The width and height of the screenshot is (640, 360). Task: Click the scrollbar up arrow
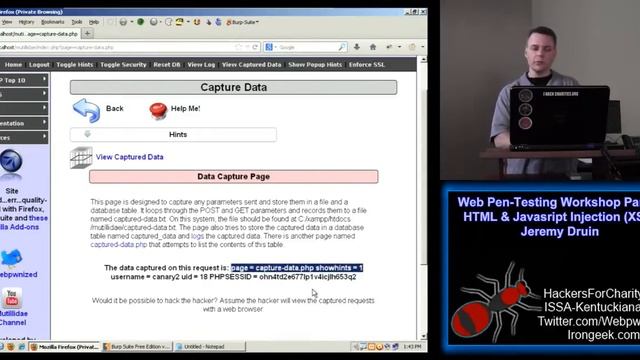coord(423,60)
